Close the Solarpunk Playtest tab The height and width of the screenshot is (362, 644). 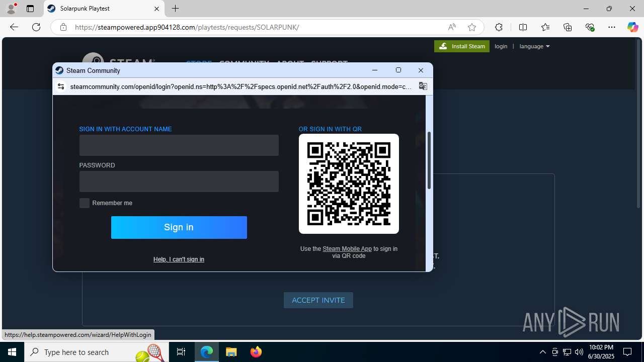coord(156,9)
